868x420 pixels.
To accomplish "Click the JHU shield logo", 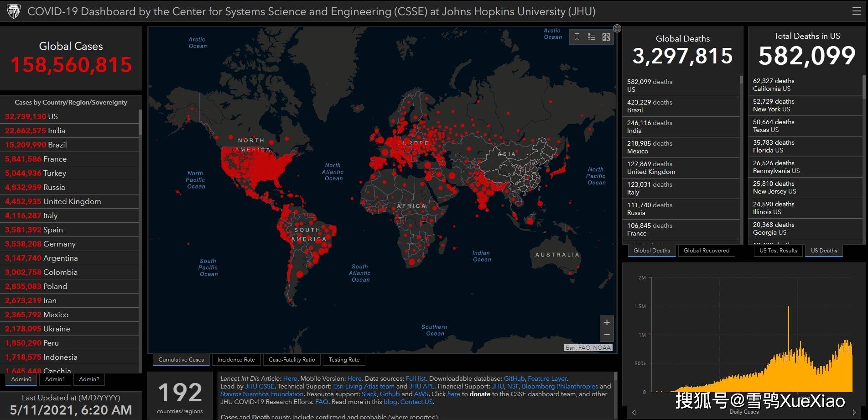I will tap(14, 11).
